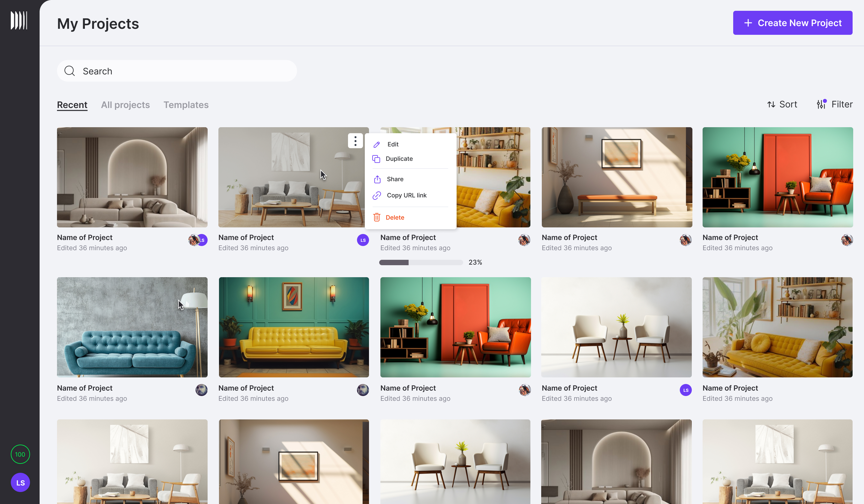This screenshot has height=504, width=864.
Task: Click the Duplicate copy icon in the context menu
Action: click(376, 158)
